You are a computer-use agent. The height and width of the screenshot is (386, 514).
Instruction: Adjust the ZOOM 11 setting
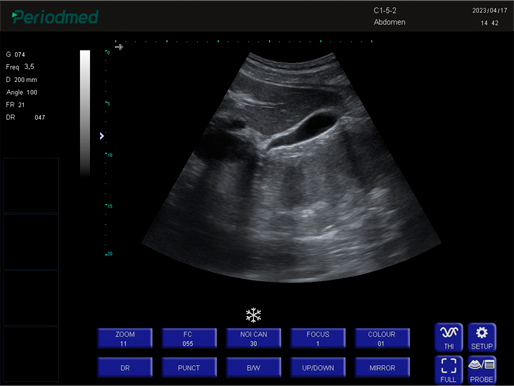pos(125,338)
